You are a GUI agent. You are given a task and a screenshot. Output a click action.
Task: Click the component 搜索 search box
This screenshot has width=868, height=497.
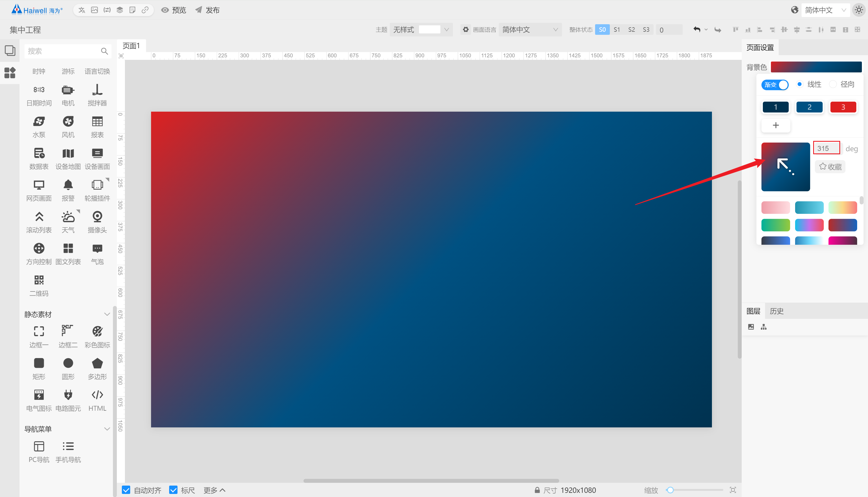(68, 51)
